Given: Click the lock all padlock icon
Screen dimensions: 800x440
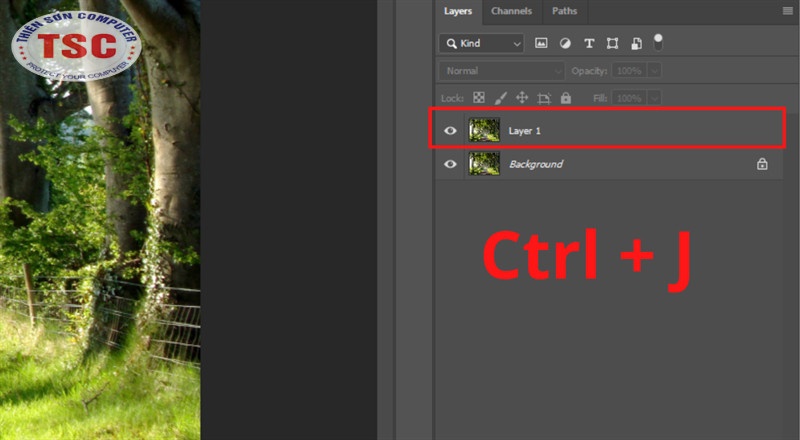Looking at the screenshot, I should click(x=566, y=98).
